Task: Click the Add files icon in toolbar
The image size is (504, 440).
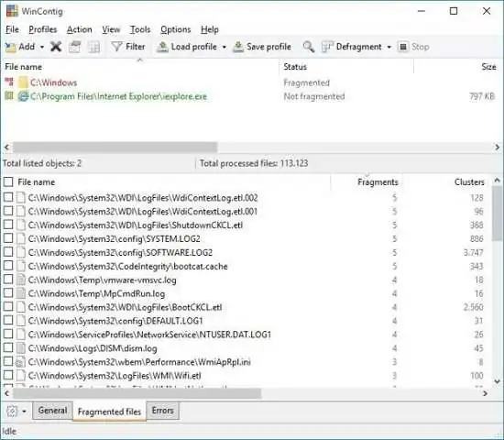Action: [10, 47]
